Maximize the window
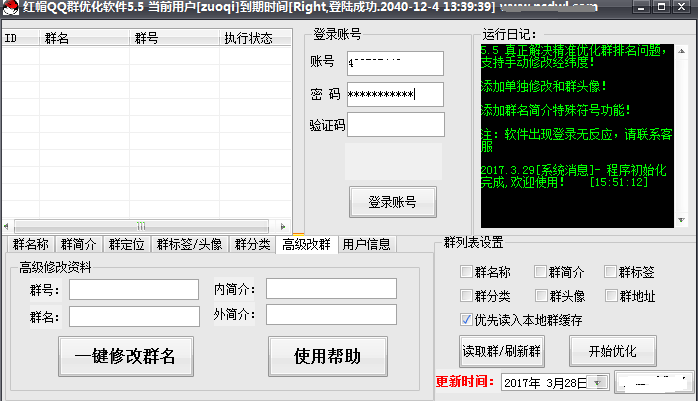The height and width of the screenshot is (401, 698). pos(661,7)
